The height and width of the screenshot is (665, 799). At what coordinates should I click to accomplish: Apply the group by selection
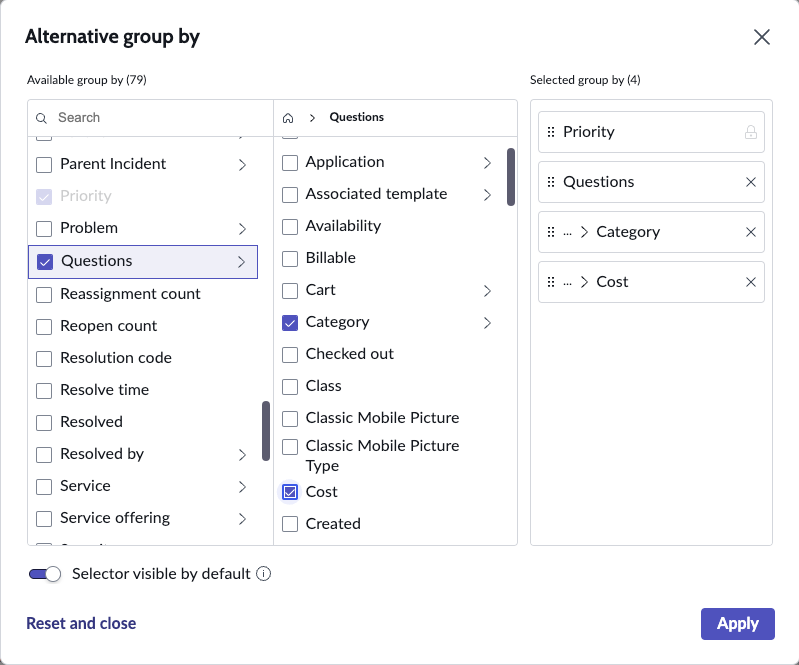[x=737, y=623]
